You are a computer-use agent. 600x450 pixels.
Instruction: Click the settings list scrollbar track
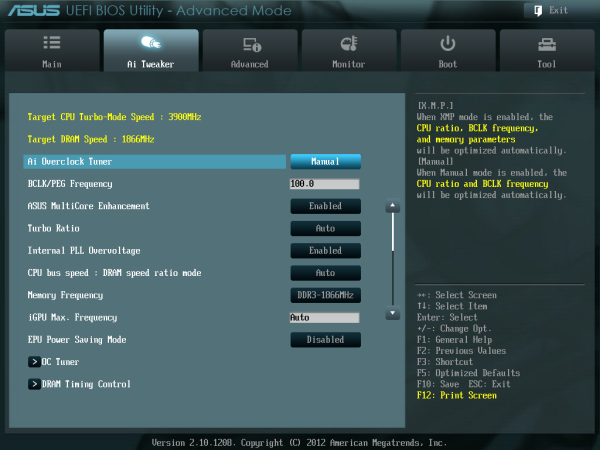393,259
